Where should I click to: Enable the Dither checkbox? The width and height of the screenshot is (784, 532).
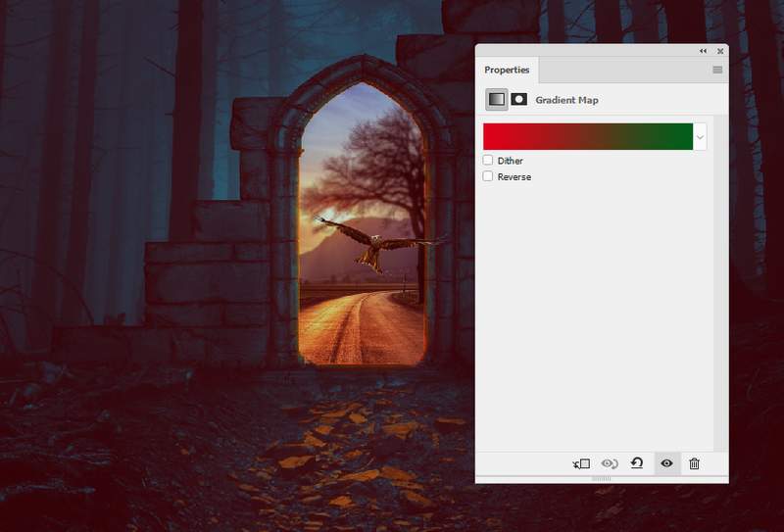tap(488, 160)
